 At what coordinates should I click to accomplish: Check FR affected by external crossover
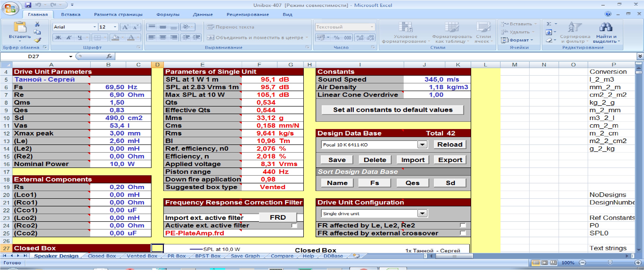[x=463, y=233]
